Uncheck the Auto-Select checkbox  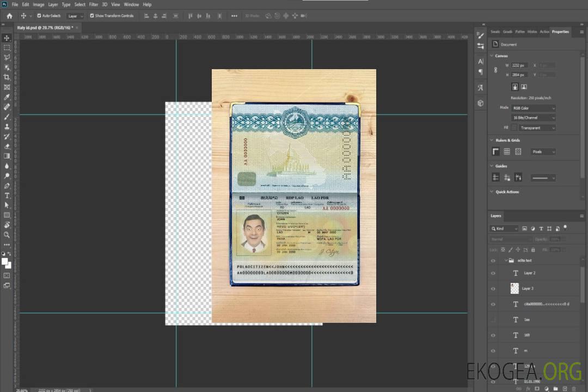pos(39,16)
